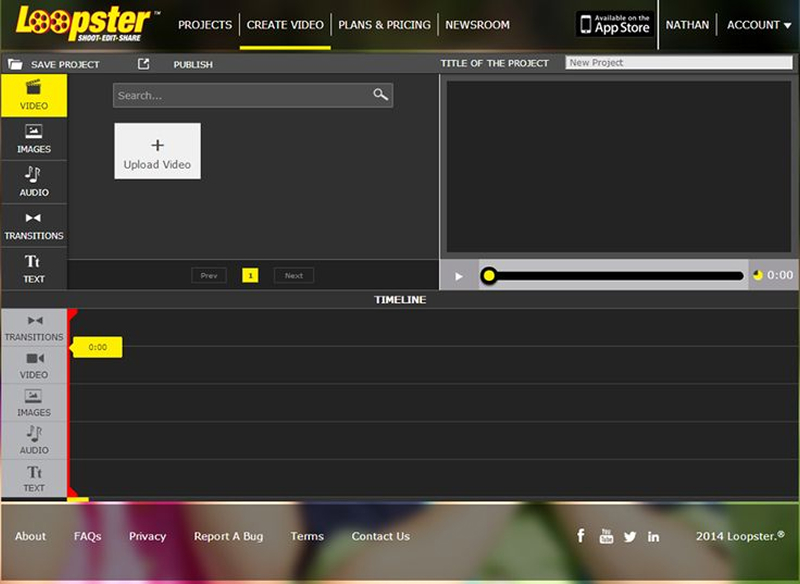Click the project title input field
Viewport: 800px width, 584px height.
point(678,63)
